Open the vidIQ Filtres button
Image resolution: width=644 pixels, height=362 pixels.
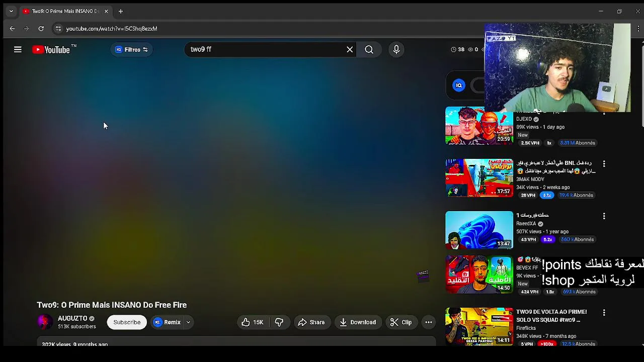[132, 49]
